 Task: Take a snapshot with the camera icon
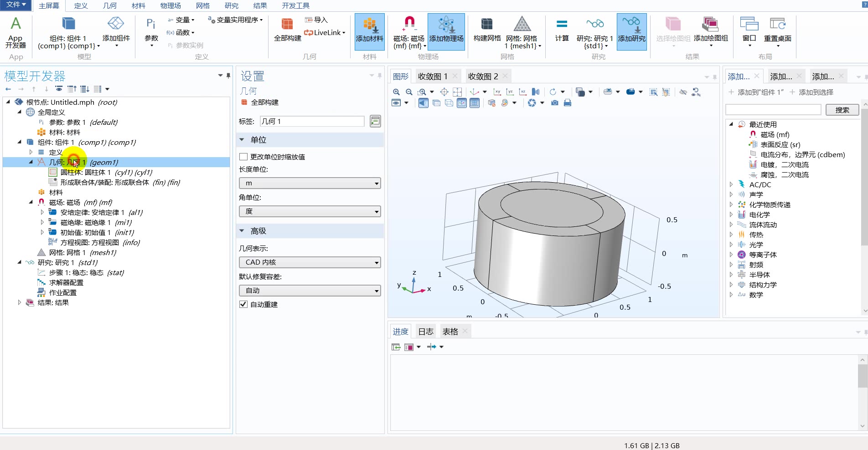[x=554, y=103]
